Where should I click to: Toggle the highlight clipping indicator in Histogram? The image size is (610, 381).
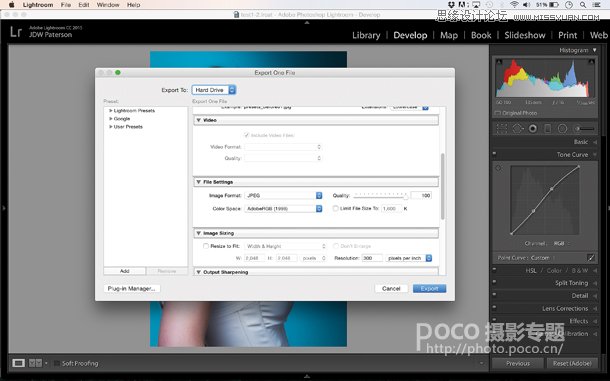(591, 61)
